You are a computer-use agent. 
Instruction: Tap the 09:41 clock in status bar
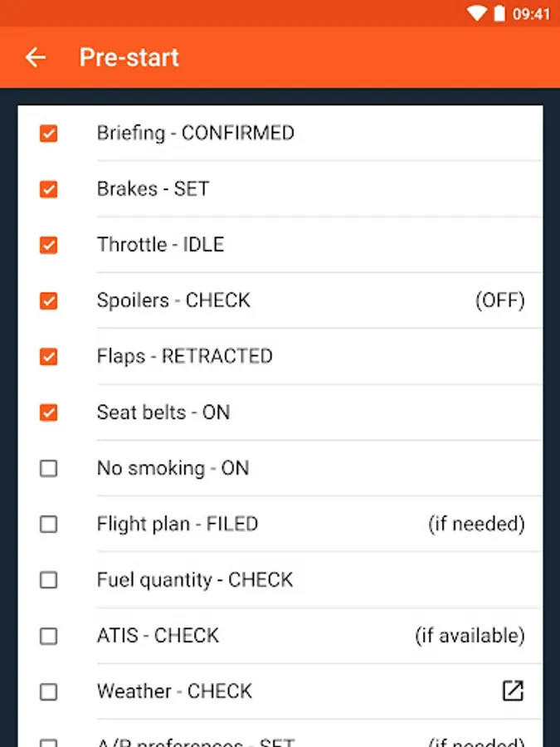coord(531,13)
